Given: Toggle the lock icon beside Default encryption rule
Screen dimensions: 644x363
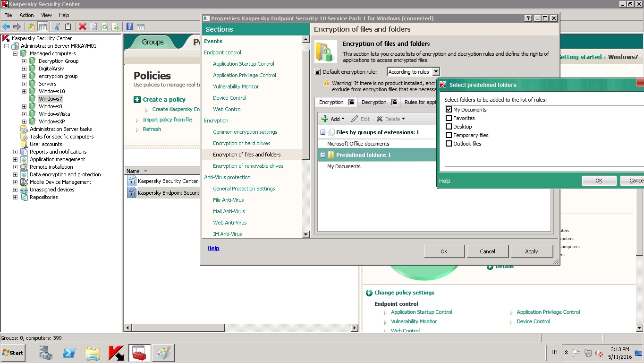Looking at the screenshot, I should (x=318, y=72).
